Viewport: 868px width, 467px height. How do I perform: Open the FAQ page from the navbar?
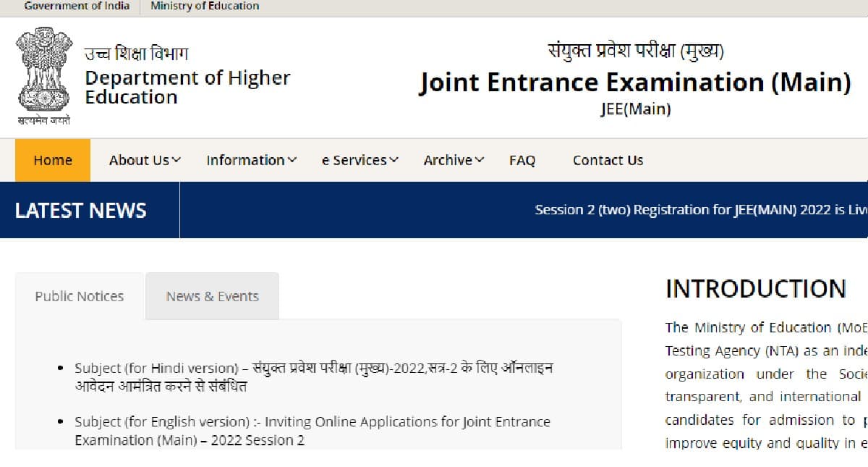(x=522, y=160)
